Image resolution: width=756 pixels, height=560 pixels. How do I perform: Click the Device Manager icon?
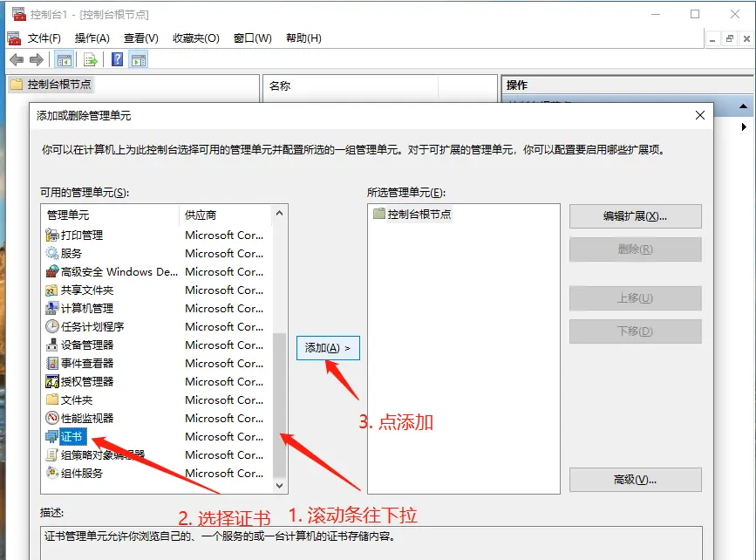pyautogui.click(x=52, y=345)
